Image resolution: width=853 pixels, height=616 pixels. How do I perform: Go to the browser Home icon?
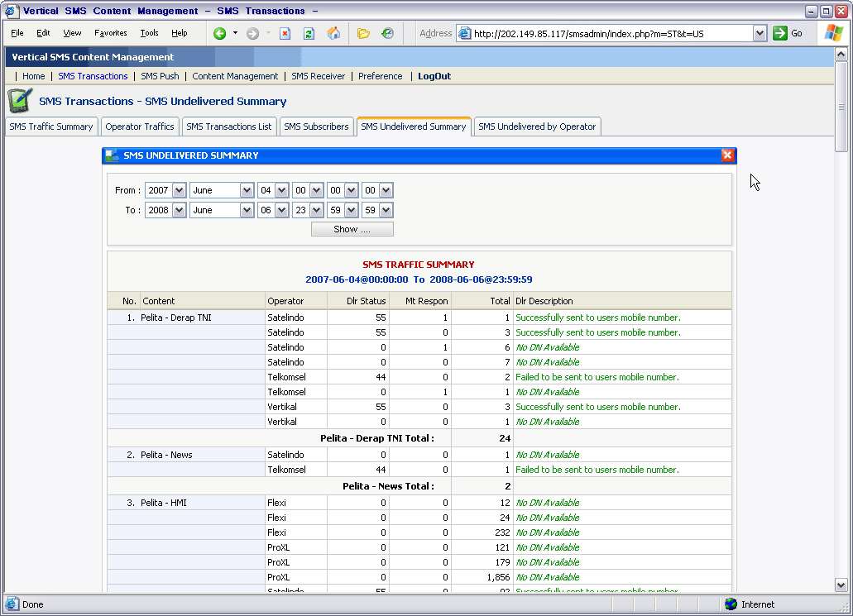tap(333, 33)
